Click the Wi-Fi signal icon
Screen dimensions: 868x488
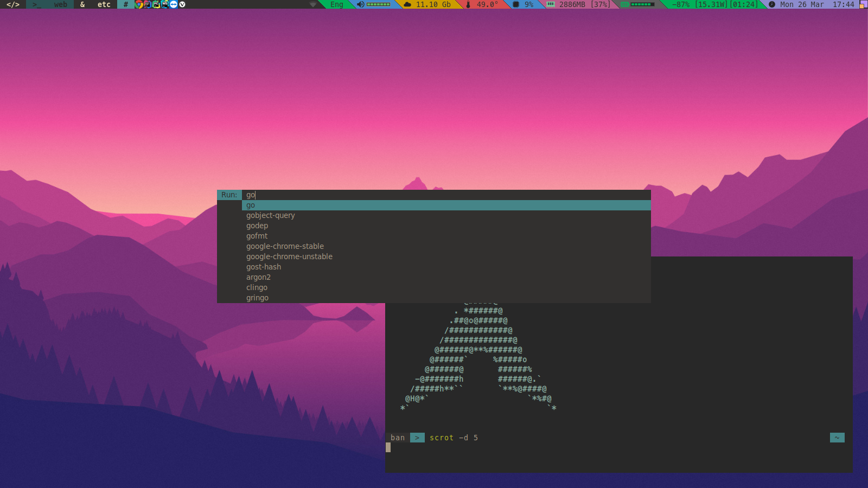point(312,4)
